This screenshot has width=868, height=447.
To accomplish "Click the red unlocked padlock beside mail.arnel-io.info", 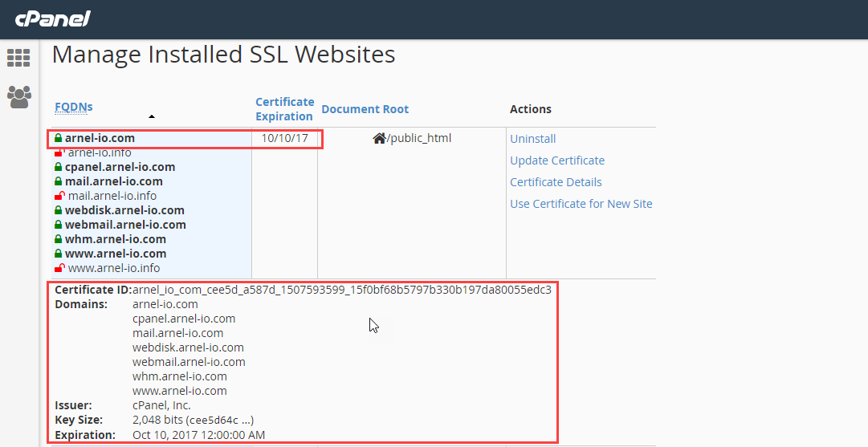I will (x=59, y=196).
